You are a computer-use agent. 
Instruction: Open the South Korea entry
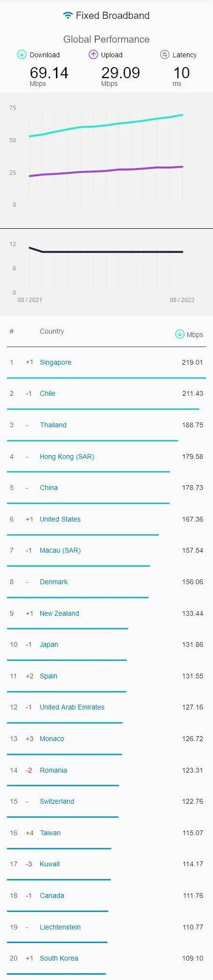pos(59,958)
